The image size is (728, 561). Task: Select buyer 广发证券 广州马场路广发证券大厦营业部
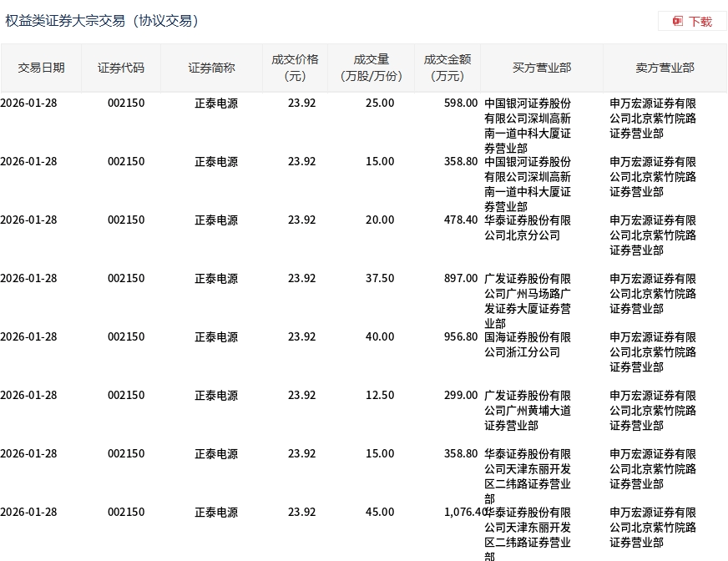coord(528,301)
